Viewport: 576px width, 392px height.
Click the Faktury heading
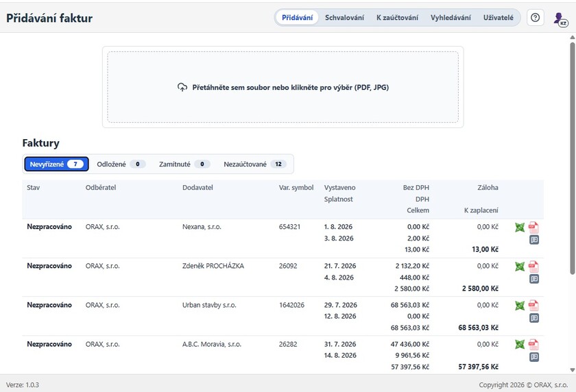point(40,143)
